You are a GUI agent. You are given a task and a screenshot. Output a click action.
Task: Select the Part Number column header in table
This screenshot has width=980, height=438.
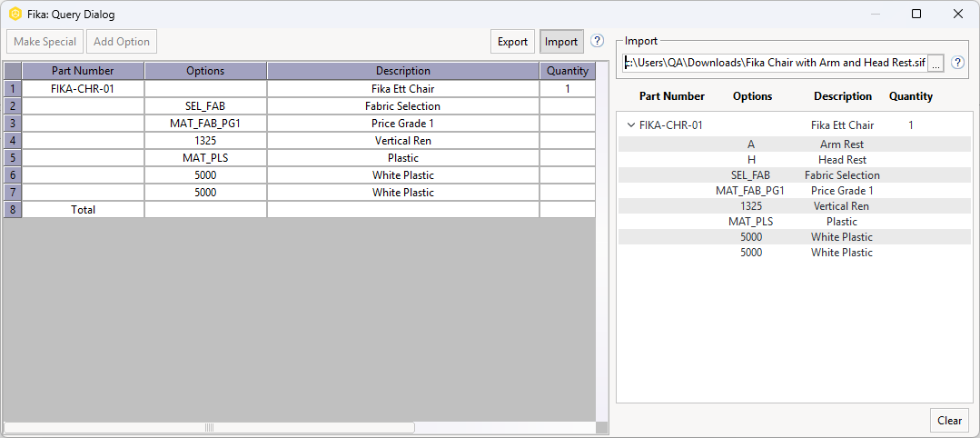pyautogui.click(x=84, y=71)
